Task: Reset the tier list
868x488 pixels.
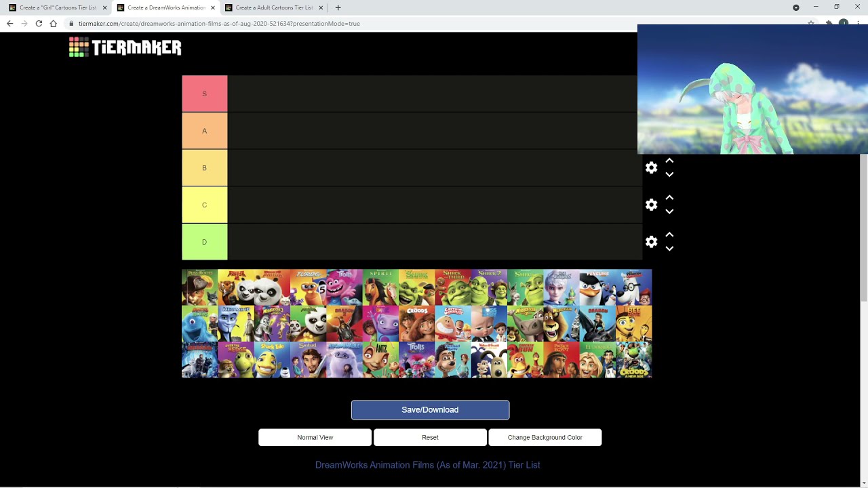Action: click(430, 437)
